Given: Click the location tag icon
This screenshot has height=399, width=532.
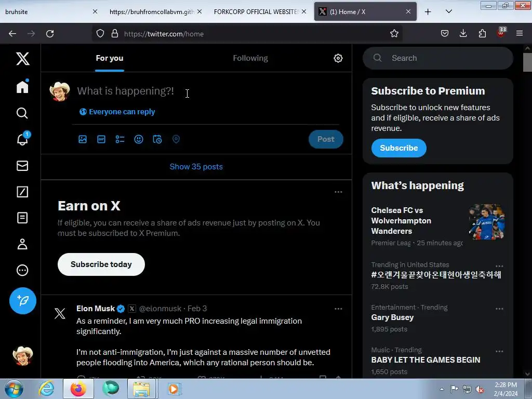Looking at the screenshot, I should (x=176, y=139).
